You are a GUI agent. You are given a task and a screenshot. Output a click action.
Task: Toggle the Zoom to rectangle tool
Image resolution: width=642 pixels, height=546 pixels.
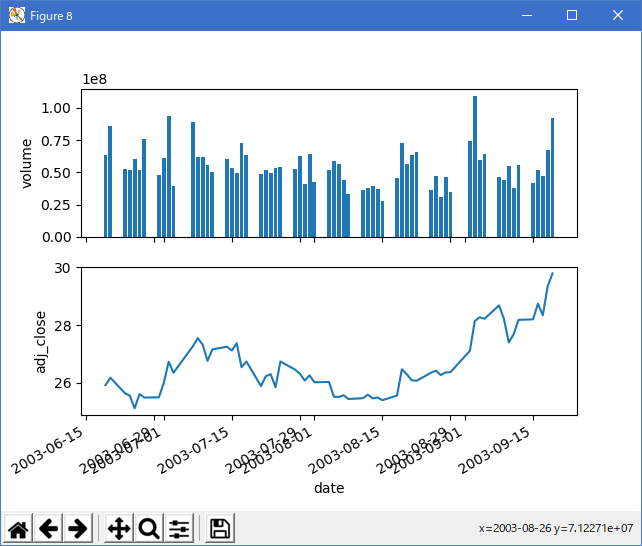click(x=149, y=529)
